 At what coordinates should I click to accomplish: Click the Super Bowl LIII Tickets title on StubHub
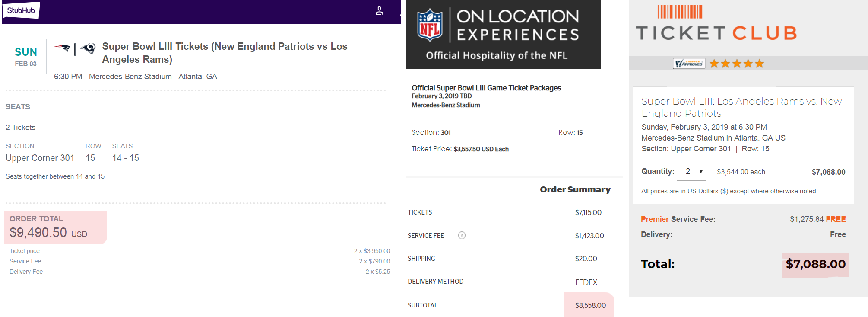point(225,53)
